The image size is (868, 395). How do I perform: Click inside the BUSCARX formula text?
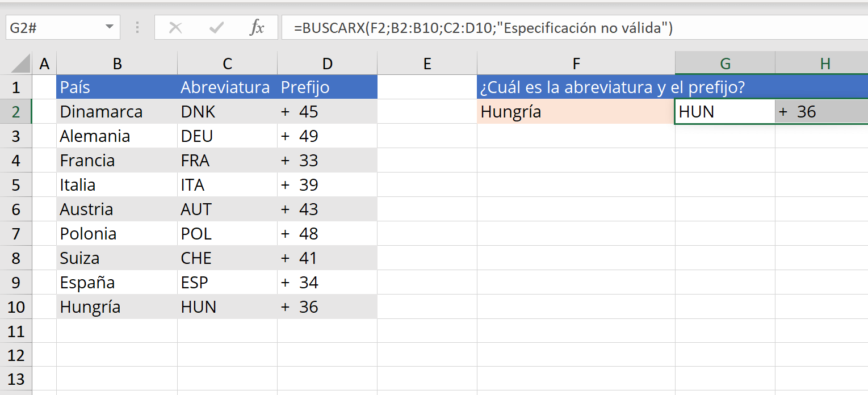483,27
